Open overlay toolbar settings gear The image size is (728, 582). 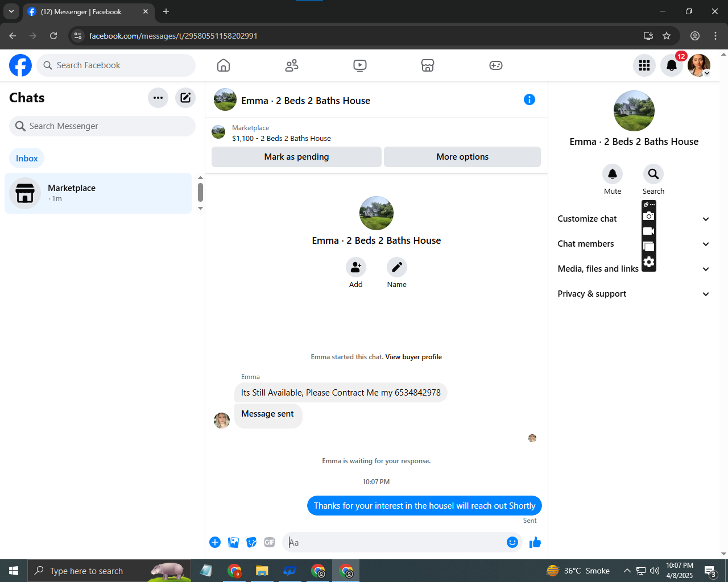click(649, 262)
